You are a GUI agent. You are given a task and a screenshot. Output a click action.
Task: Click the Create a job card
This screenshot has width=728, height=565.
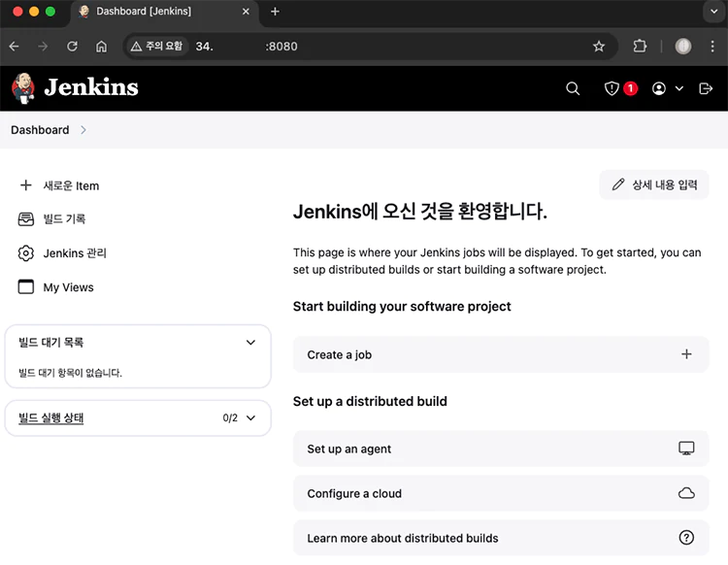501,354
